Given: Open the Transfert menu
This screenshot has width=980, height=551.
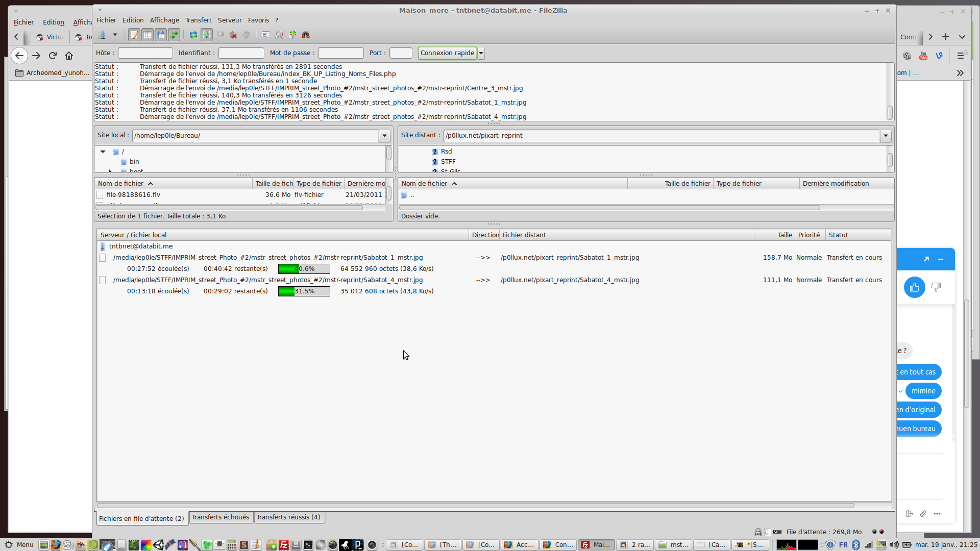Looking at the screenshot, I should pyautogui.click(x=198, y=20).
